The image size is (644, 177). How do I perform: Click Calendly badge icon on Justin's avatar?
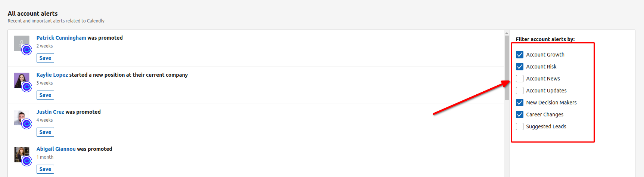coord(27,124)
